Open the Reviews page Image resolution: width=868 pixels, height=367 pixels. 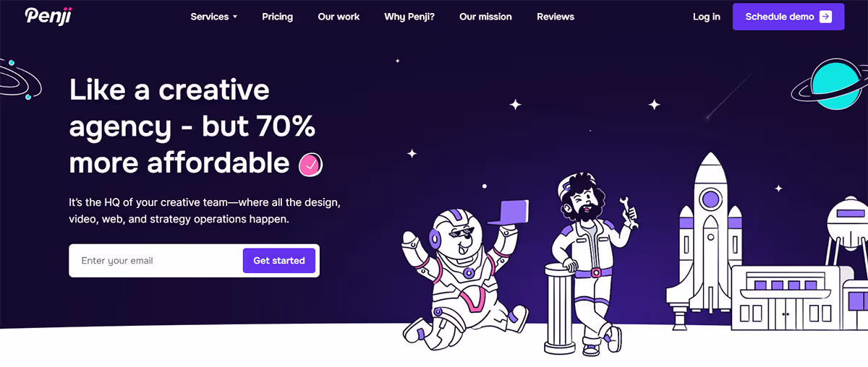tap(556, 17)
